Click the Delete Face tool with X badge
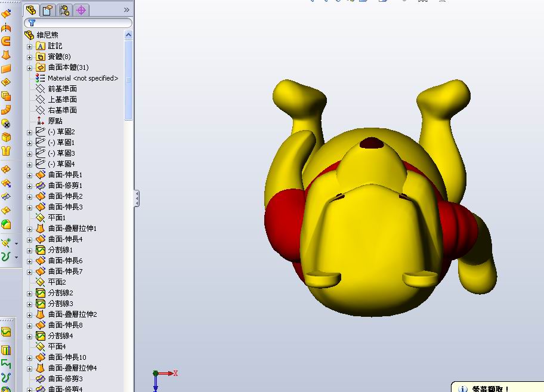Image resolution: width=544 pixels, height=392 pixels. coord(6,124)
